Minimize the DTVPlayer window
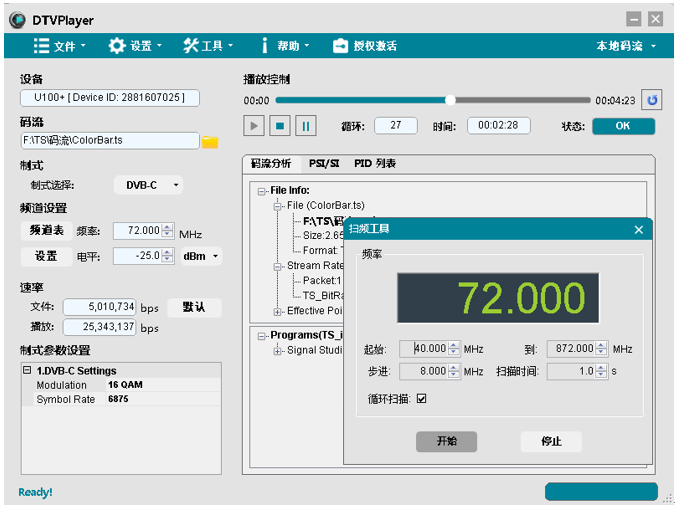675x510 pixels. 634,19
